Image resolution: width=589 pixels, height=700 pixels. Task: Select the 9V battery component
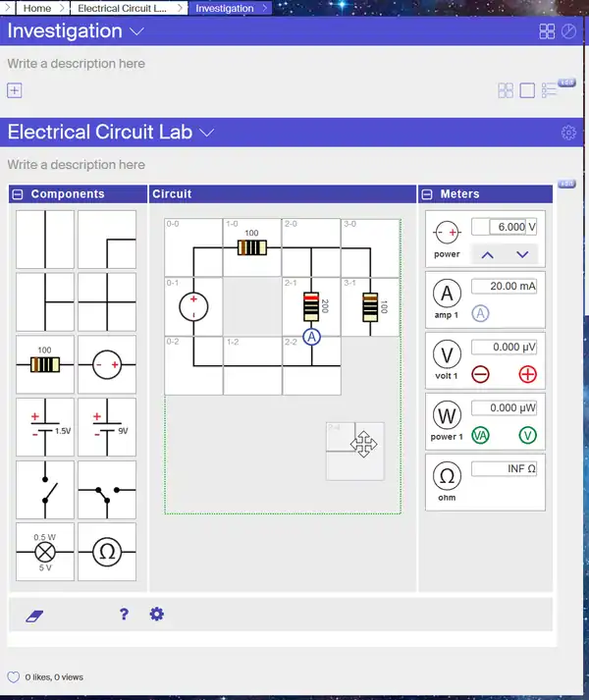tap(107, 427)
